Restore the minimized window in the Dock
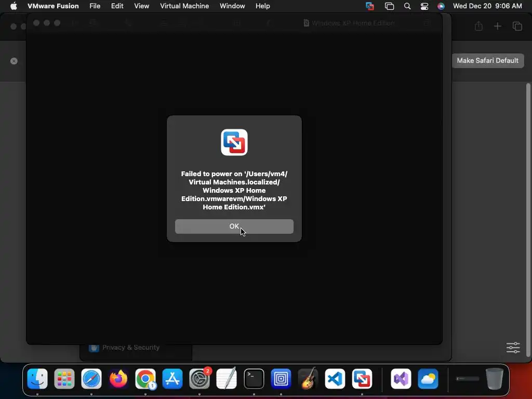The image size is (532, 399). [468, 379]
